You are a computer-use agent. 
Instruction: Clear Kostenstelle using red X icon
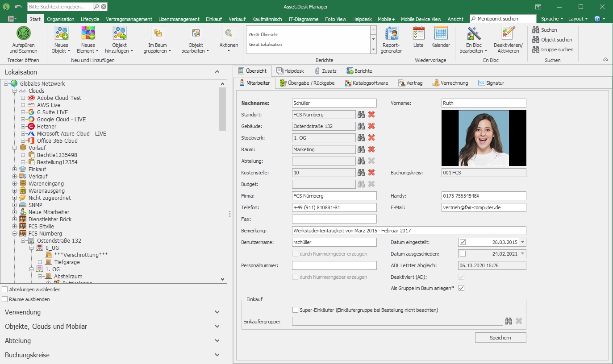point(371,173)
